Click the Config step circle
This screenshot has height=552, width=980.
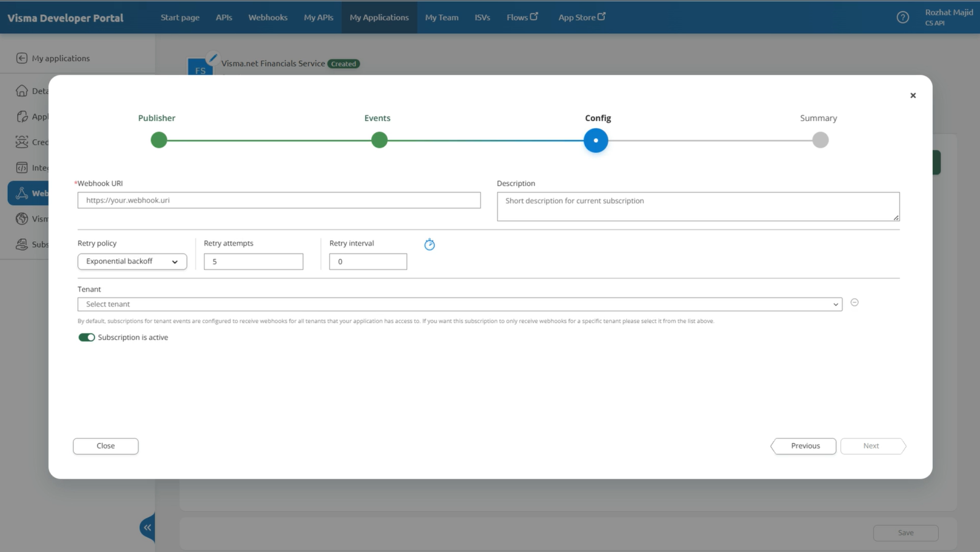coord(595,140)
